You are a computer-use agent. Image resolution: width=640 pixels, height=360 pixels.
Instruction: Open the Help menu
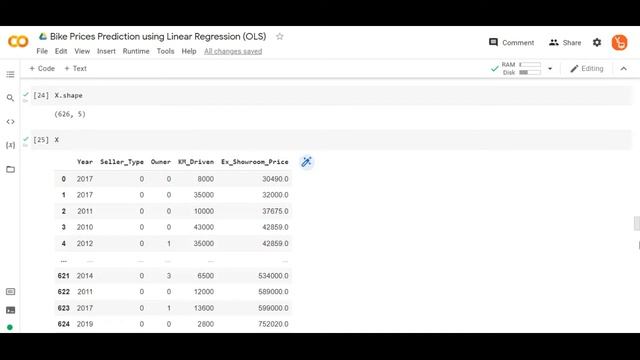pyautogui.click(x=189, y=51)
